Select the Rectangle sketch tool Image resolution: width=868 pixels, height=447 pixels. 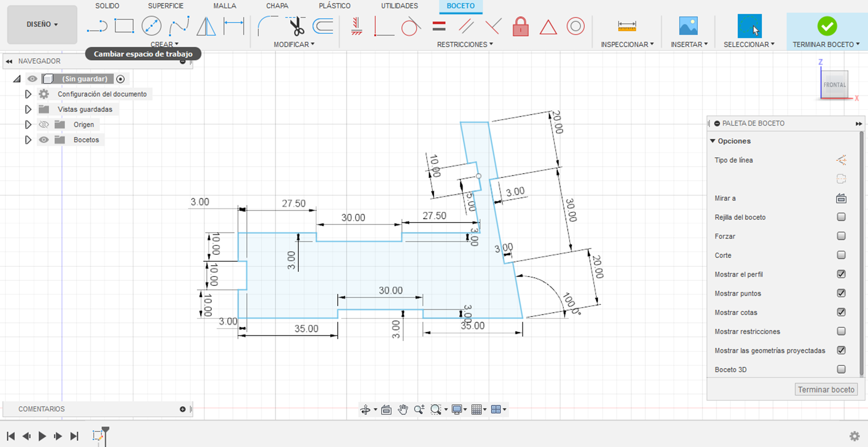point(124,26)
